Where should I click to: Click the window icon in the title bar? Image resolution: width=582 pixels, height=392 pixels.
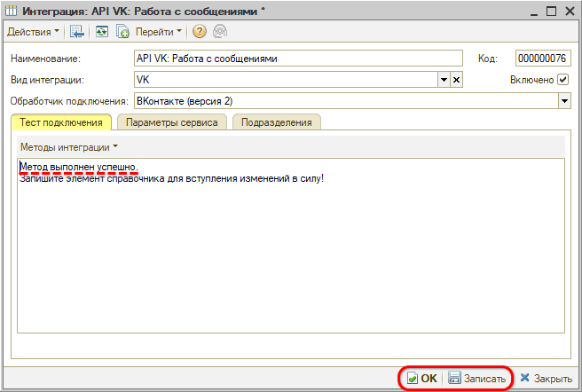(11, 11)
